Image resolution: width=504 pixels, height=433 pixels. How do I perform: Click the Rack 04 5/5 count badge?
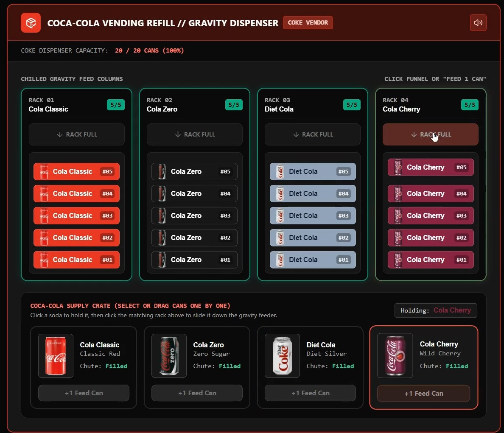click(470, 105)
